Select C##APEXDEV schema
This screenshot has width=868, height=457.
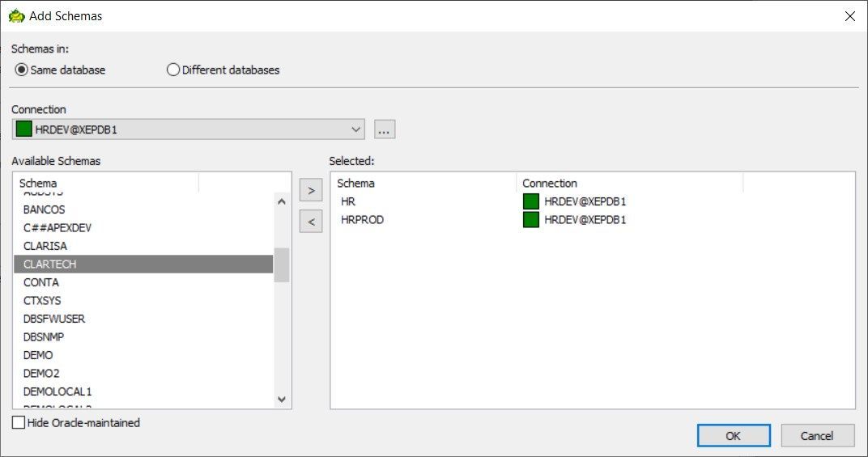click(x=143, y=228)
